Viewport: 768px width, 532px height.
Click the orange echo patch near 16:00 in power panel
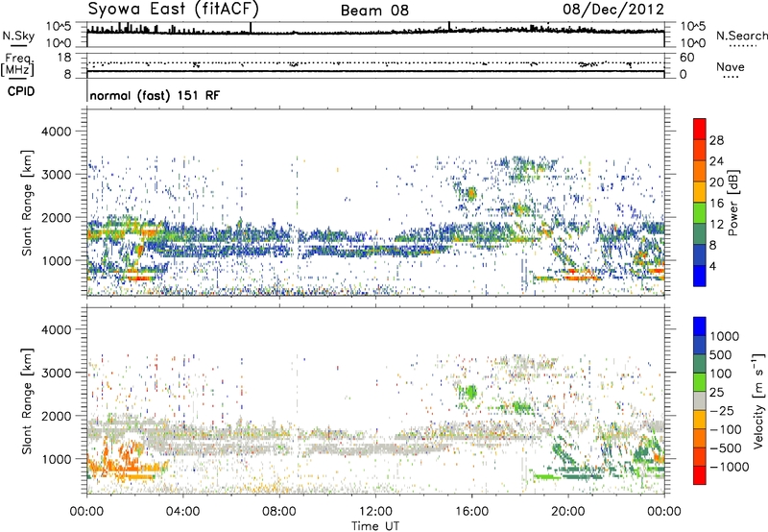(471, 193)
